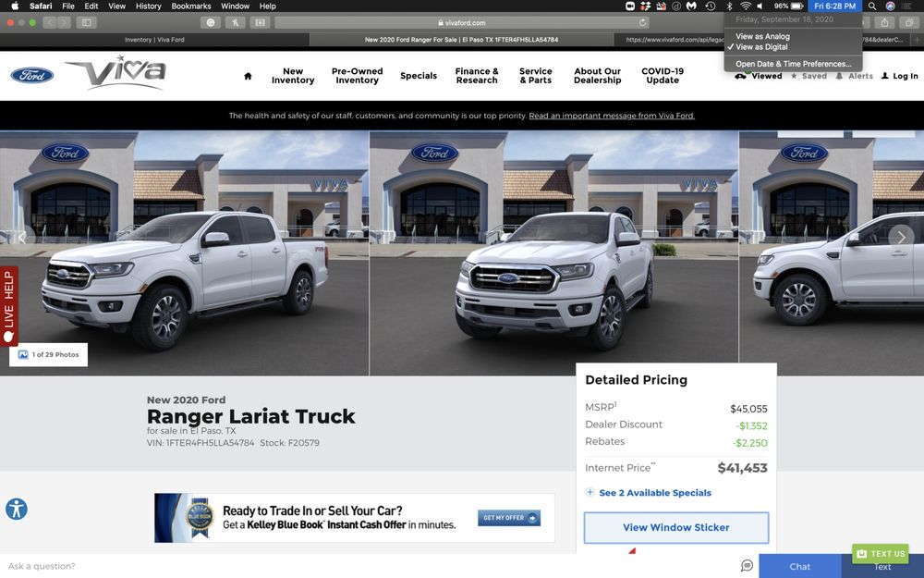Click the Grammarly extension icon in Safari toolbar
924x578 pixels.
(x=211, y=22)
